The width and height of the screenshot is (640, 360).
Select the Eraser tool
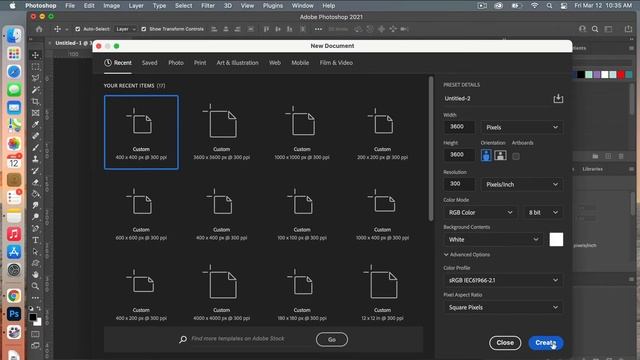coord(36,182)
